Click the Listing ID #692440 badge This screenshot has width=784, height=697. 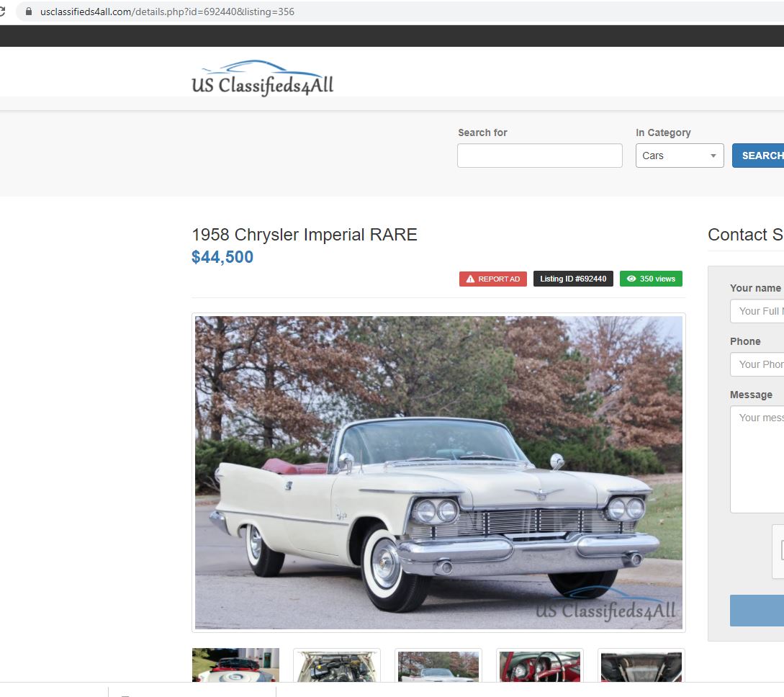[573, 279]
